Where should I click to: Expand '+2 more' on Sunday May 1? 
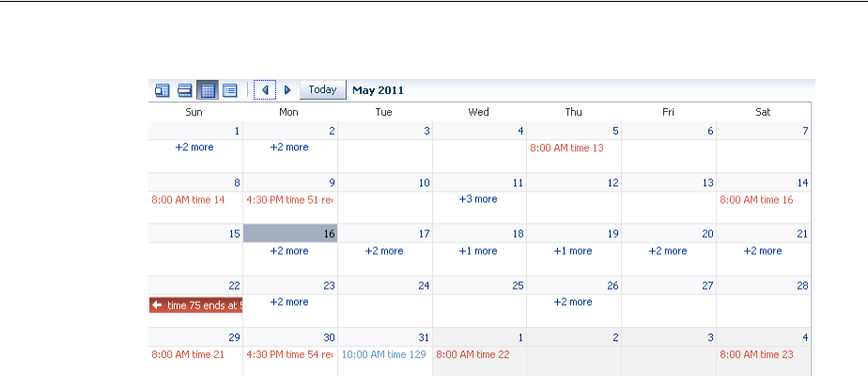point(194,148)
